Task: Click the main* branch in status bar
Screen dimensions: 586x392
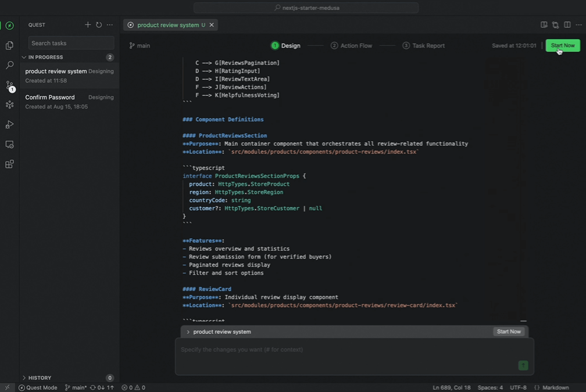Action: point(76,387)
